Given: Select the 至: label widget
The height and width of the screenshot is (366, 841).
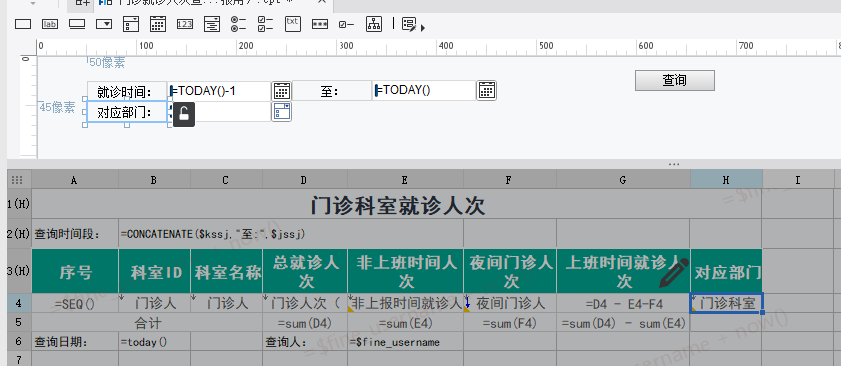Looking at the screenshot, I should pyautogui.click(x=332, y=91).
